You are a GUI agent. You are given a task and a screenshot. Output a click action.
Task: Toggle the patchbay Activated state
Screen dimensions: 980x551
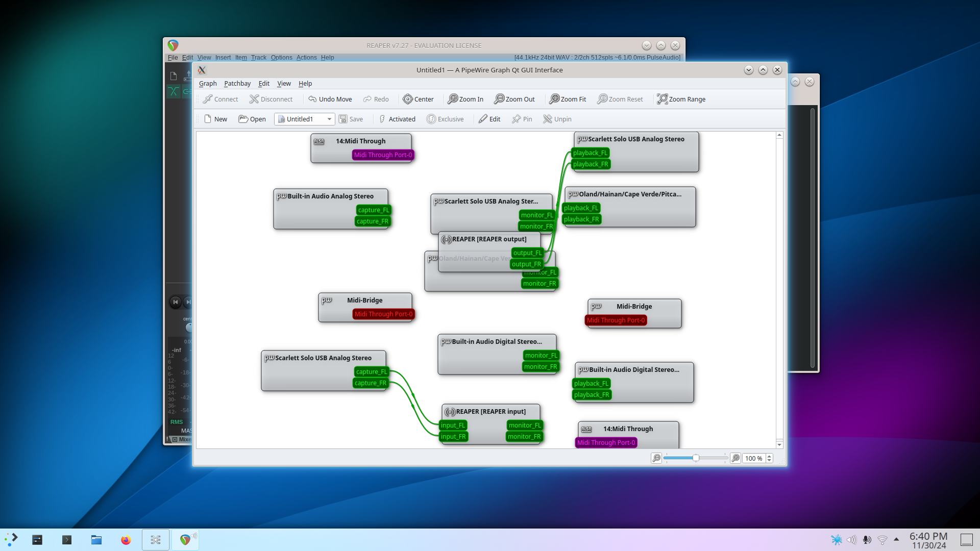pyautogui.click(x=397, y=119)
